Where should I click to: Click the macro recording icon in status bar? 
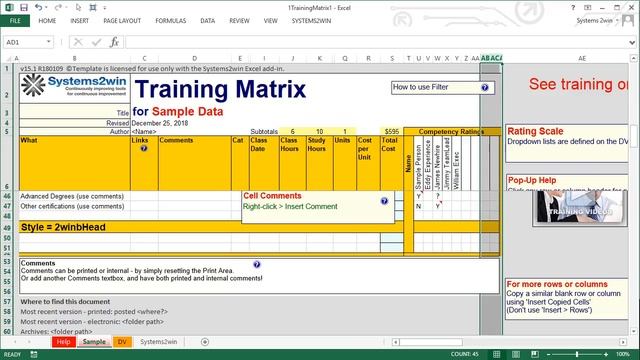[34, 354]
